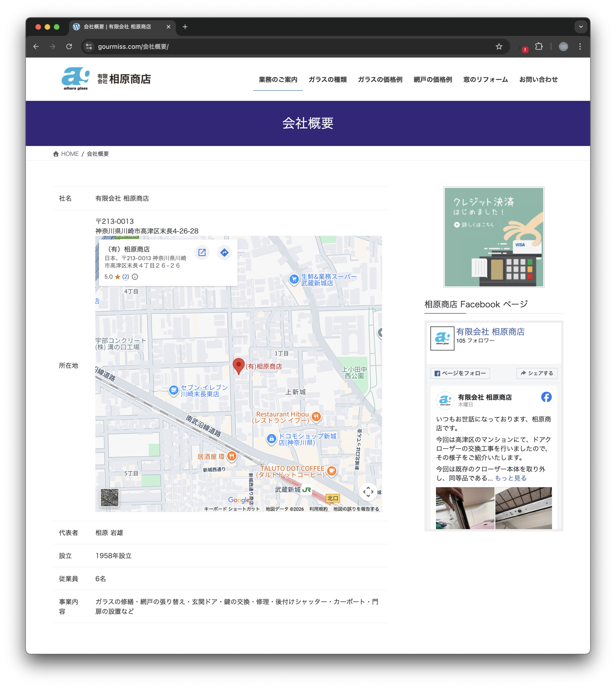
Task: Click ページをフォロー button
Action: pos(460,373)
